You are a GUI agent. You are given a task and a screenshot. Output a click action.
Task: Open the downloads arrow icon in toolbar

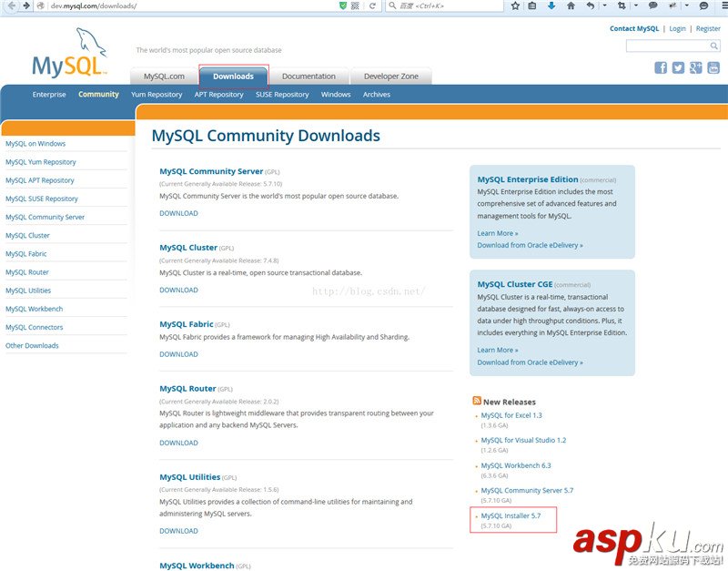[551, 5]
